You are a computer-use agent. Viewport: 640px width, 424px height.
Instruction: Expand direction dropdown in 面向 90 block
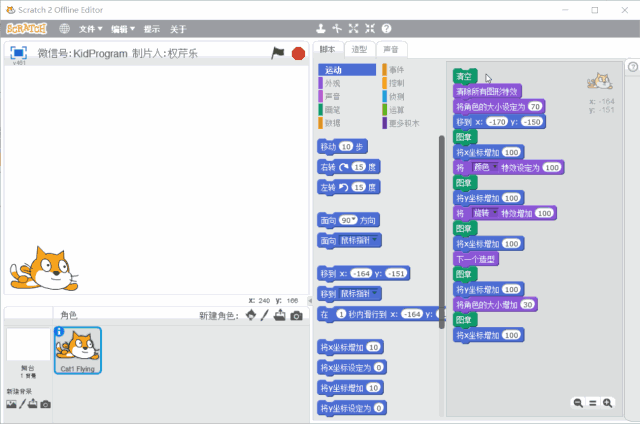[353, 219]
